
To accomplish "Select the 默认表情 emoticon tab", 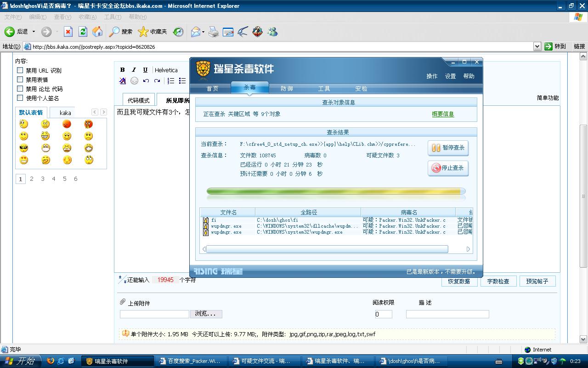I will [31, 112].
